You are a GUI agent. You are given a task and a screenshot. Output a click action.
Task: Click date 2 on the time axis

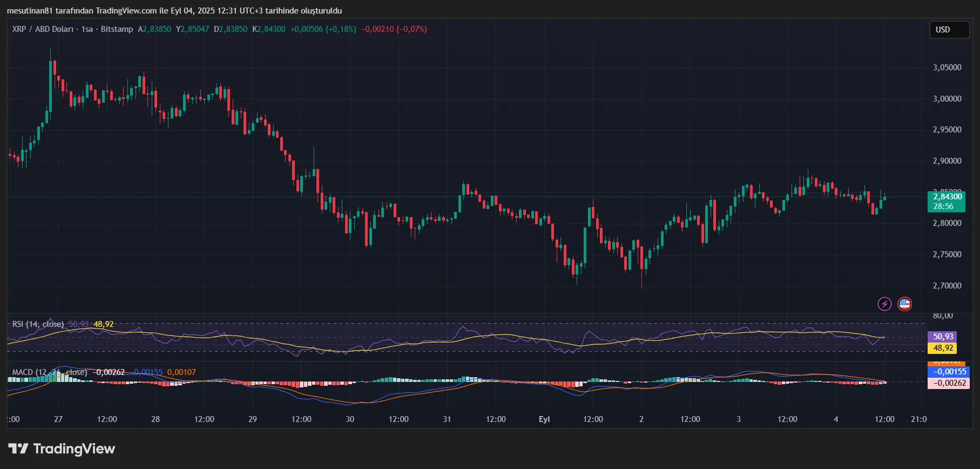tap(641, 419)
